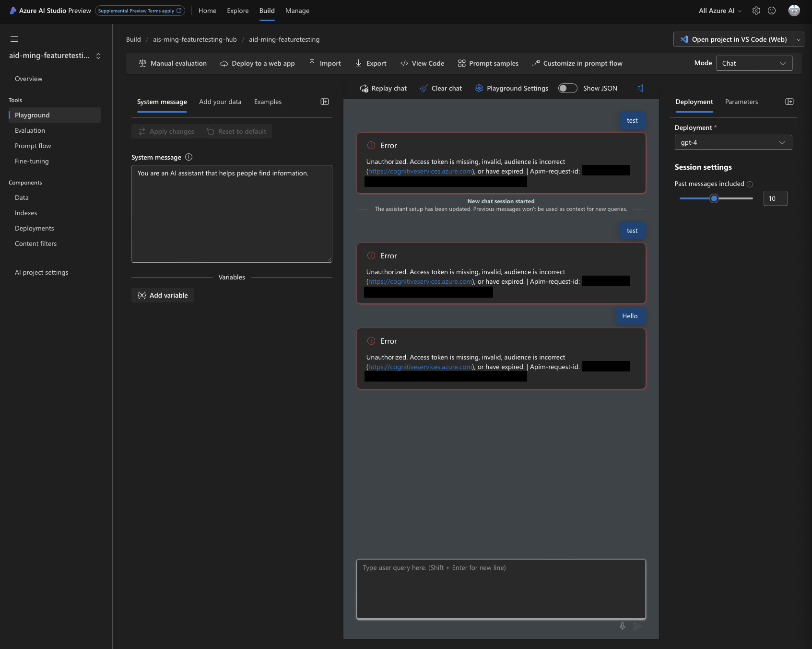Adjust the Past messages included slider
The image size is (812, 649).
click(714, 198)
